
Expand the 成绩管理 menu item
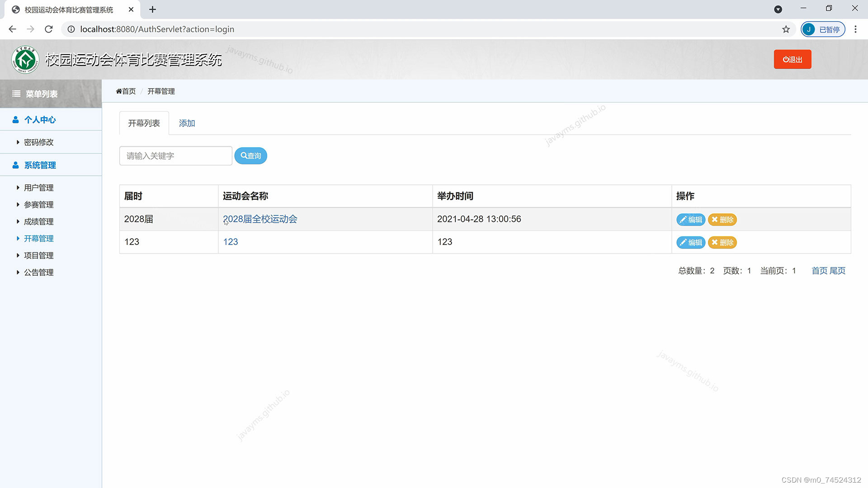point(38,221)
